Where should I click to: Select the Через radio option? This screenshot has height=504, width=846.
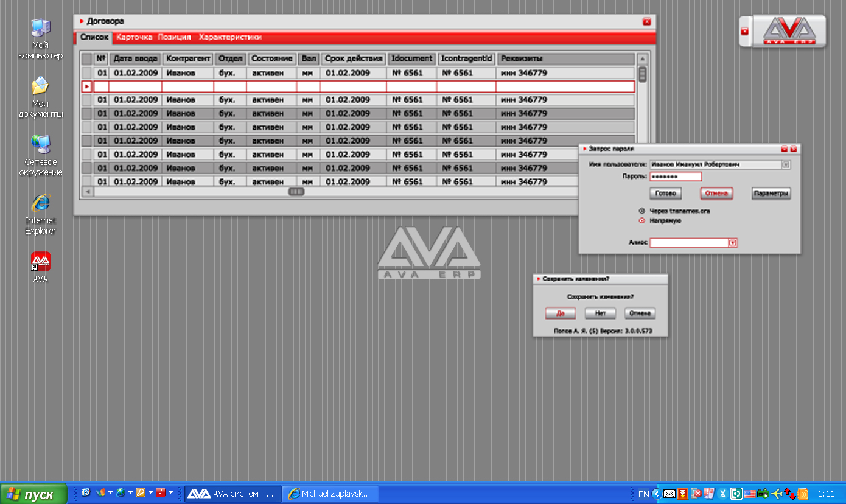pyautogui.click(x=642, y=211)
